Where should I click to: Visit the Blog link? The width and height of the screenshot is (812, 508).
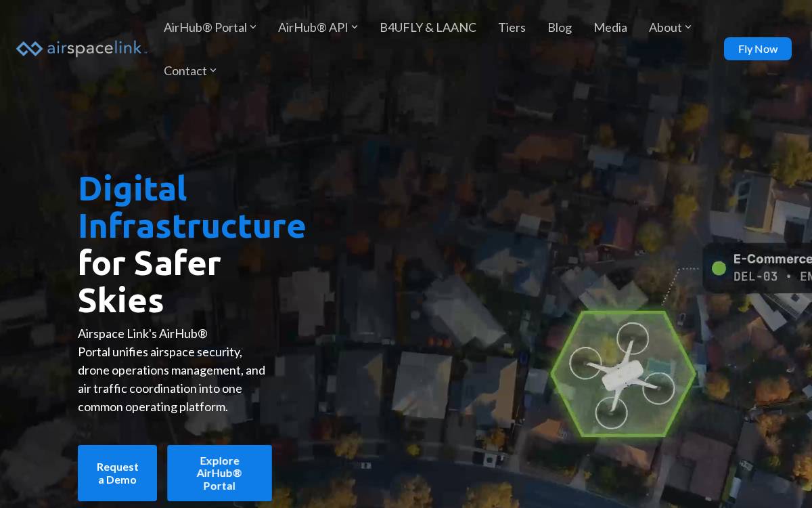(560, 28)
